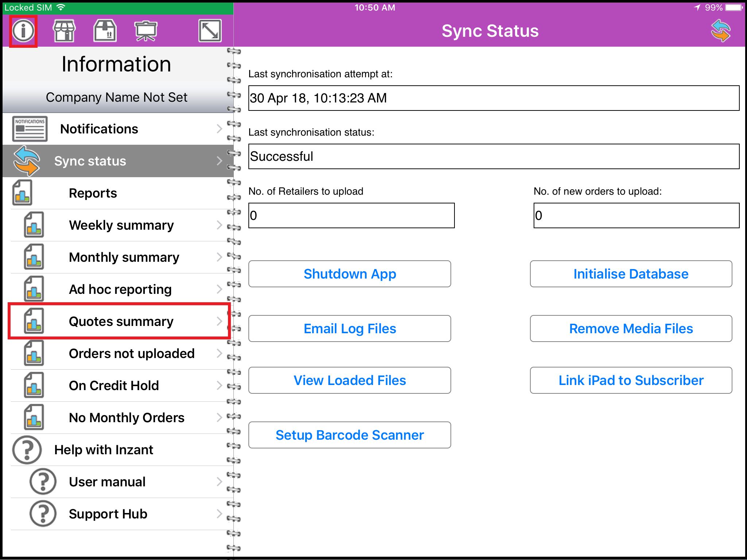Viewport: 747px width, 560px height.
Task: Open the store/retailers icon in top toolbar
Action: (x=64, y=31)
